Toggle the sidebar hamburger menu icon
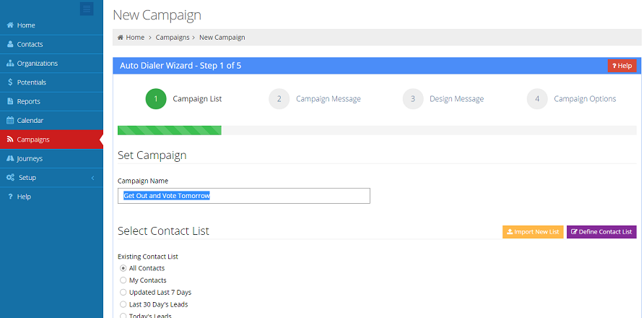 [x=87, y=9]
